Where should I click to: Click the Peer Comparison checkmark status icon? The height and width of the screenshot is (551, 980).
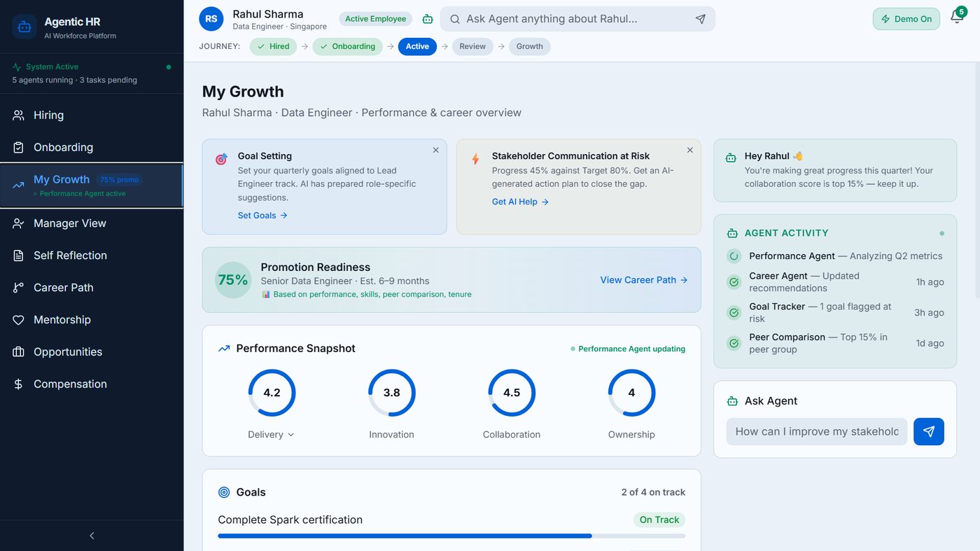click(734, 343)
